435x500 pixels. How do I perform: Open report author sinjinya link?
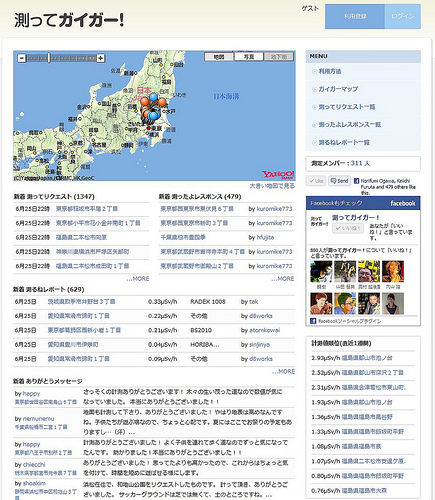259,345
